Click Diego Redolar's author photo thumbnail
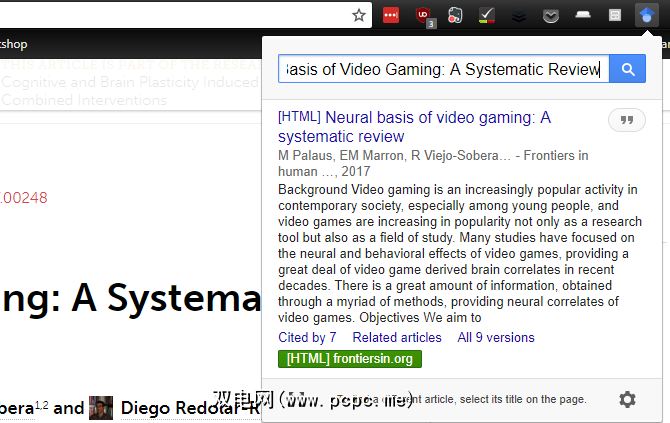The image size is (670, 423). point(101,408)
